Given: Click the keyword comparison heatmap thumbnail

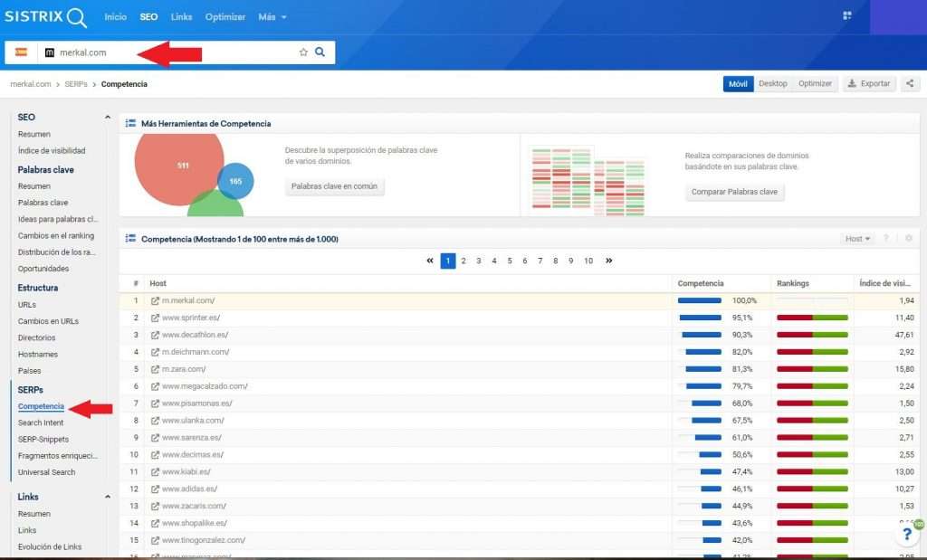Looking at the screenshot, I should pyautogui.click(x=588, y=181).
